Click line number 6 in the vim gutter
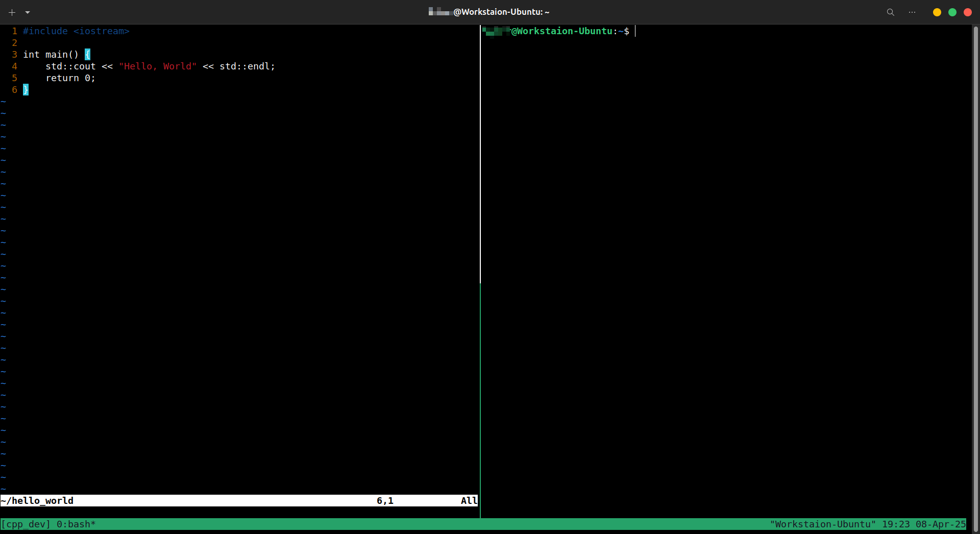 (x=14, y=90)
